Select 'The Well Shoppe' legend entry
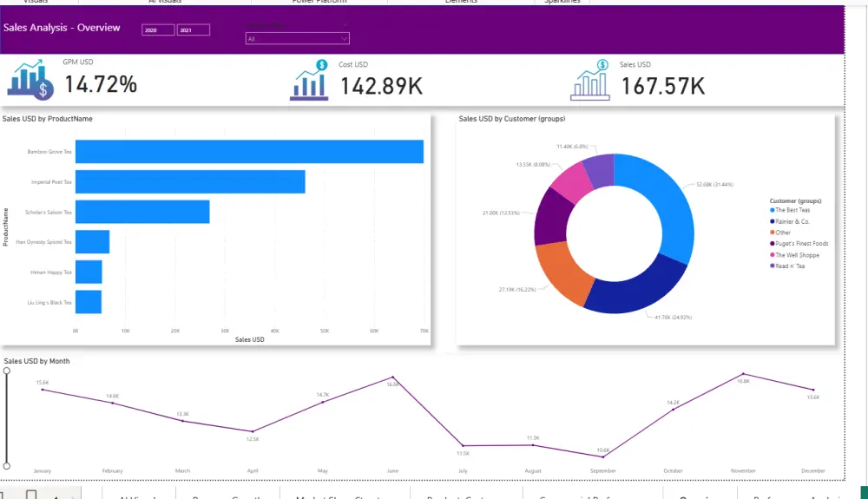The image size is (868, 499). coord(794,255)
